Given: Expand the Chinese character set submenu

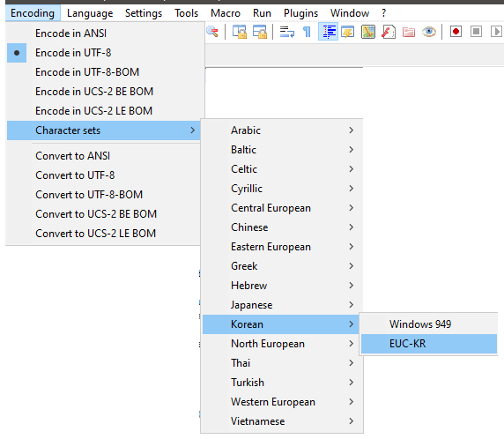Looking at the screenshot, I should click(x=282, y=227).
